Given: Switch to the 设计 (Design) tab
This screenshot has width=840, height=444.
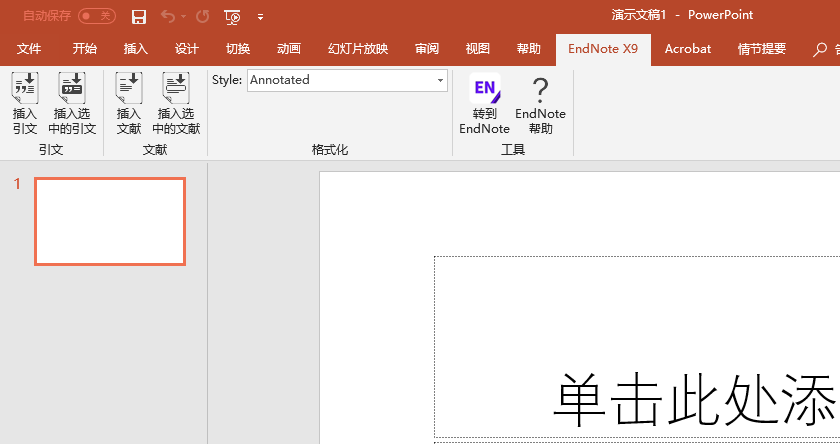Looking at the screenshot, I should tap(186, 49).
